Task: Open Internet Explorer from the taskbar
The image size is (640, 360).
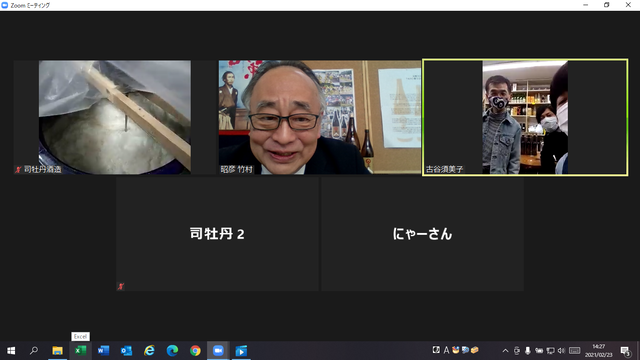Action: tap(149, 351)
